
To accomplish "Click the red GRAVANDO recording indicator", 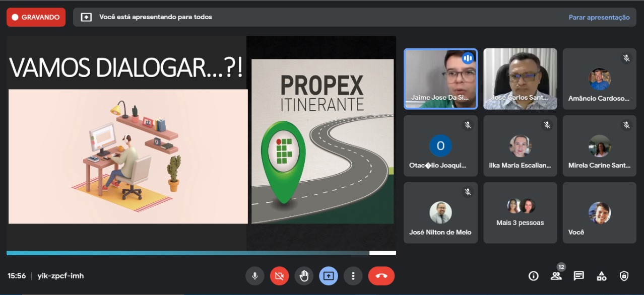I will 36,17.
